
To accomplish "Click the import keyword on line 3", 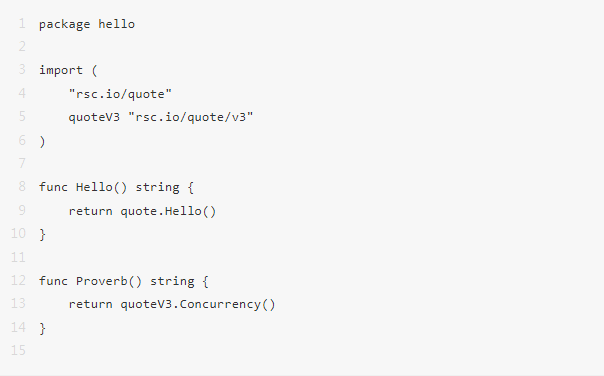I will [x=61, y=70].
